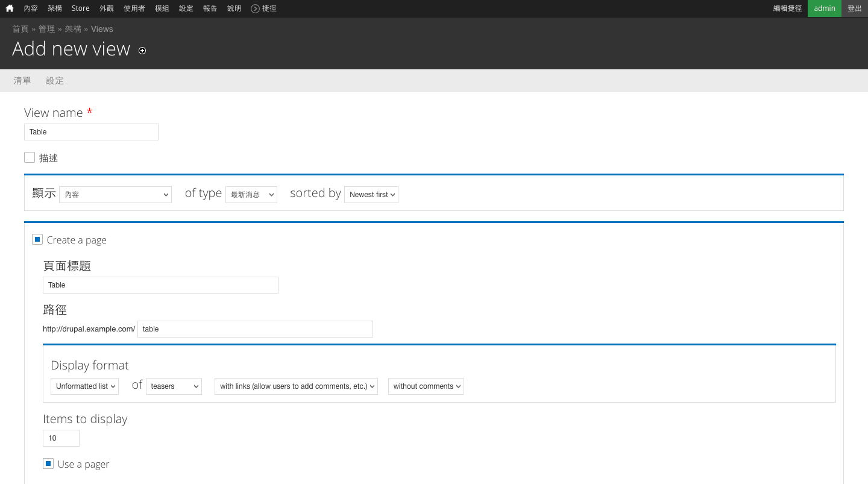Click the 'Add new view' page heading
This screenshot has width=868, height=484.
click(x=71, y=49)
